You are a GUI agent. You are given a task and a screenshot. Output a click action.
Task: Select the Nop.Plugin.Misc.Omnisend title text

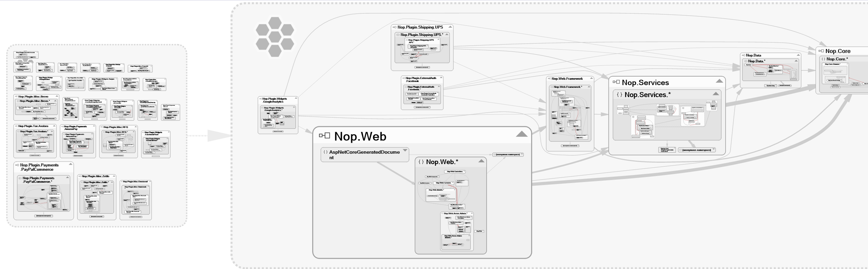click(135, 182)
